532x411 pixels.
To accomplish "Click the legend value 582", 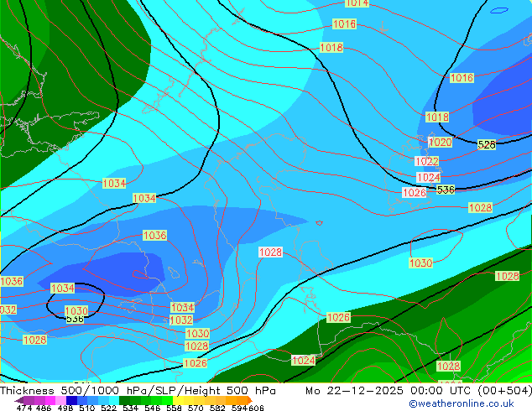I will pos(217,408).
